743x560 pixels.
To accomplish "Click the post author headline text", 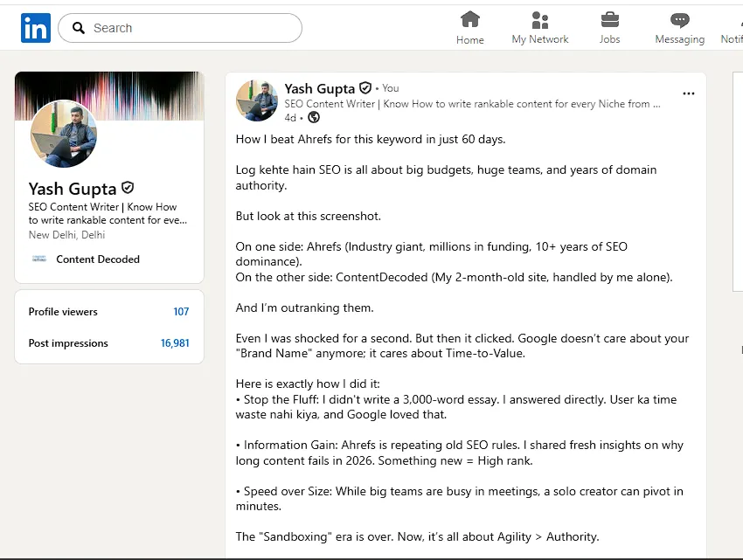I will [x=472, y=104].
